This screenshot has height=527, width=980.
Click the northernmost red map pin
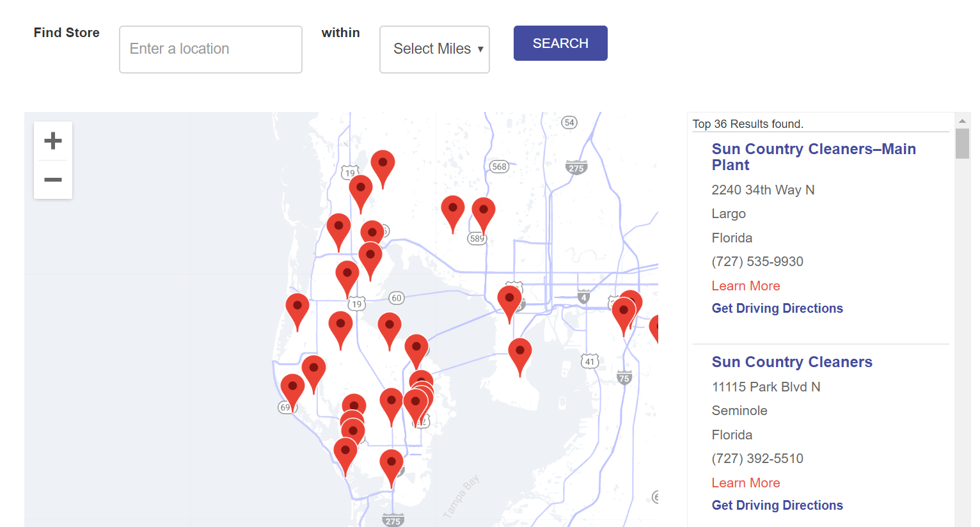[383, 164]
